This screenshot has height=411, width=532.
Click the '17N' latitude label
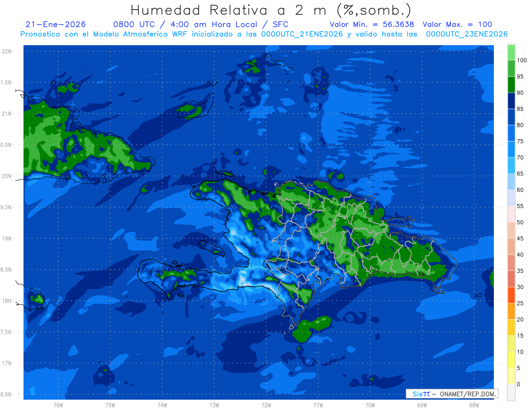tap(7, 363)
